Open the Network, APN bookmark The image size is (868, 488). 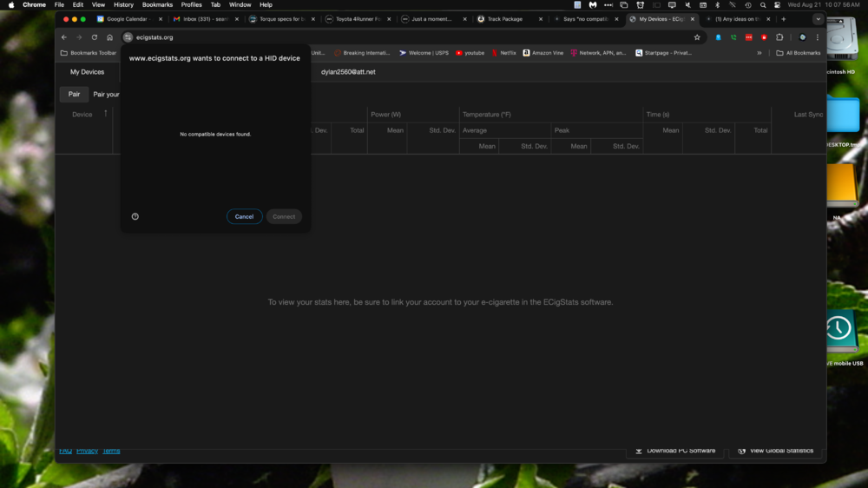point(598,53)
